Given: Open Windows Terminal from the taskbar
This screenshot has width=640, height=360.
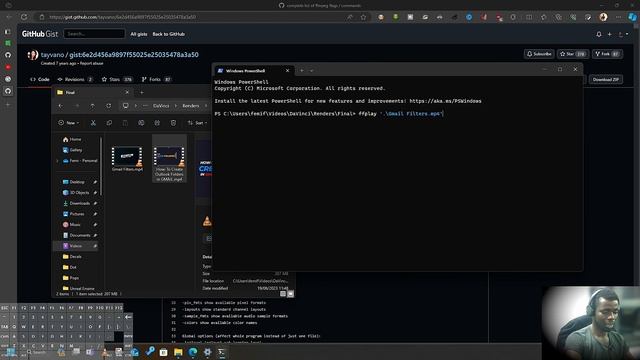Looking at the screenshot, I should [222, 352].
